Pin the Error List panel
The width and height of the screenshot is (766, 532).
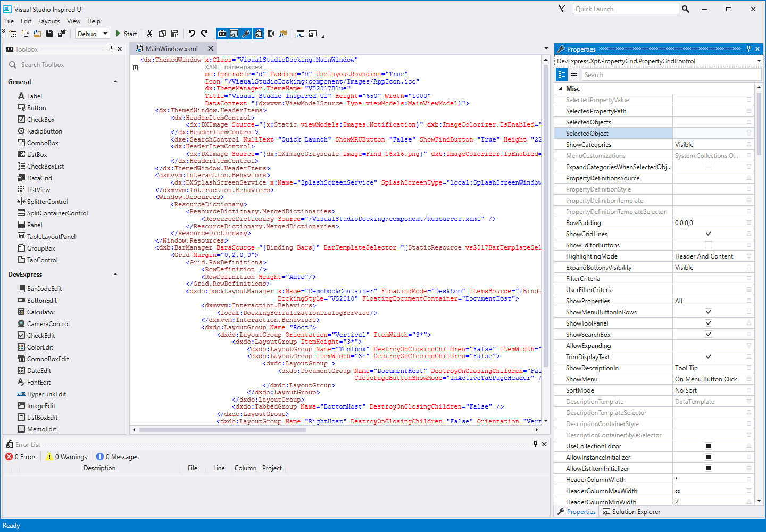click(x=535, y=444)
